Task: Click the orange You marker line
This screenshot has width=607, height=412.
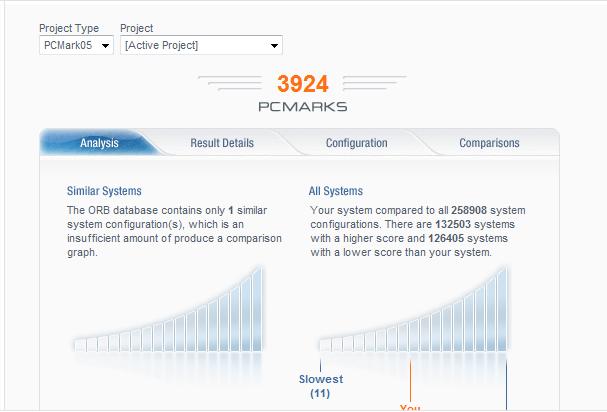Action: click(410, 381)
